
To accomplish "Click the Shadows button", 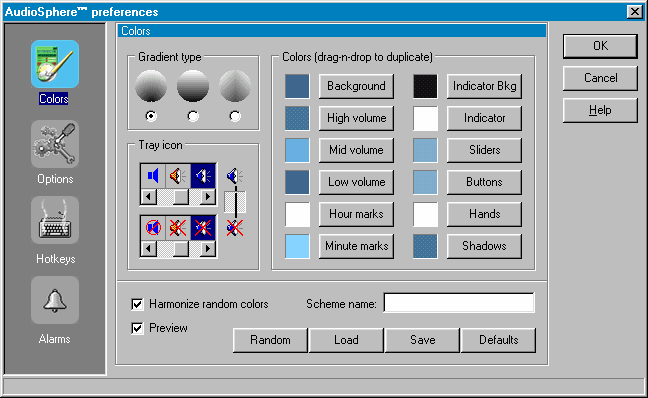I will (484, 246).
